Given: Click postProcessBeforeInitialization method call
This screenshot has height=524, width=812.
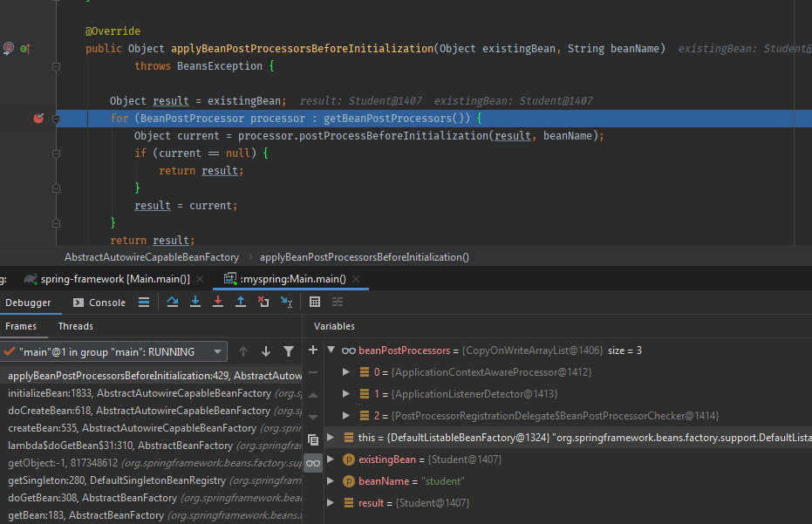Looking at the screenshot, I should [x=394, y=136].
